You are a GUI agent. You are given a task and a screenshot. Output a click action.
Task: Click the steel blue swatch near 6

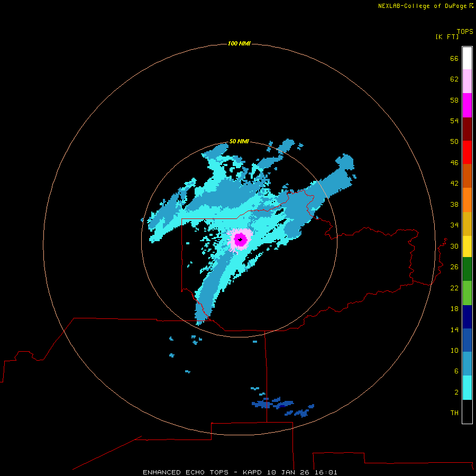(467, 363)
